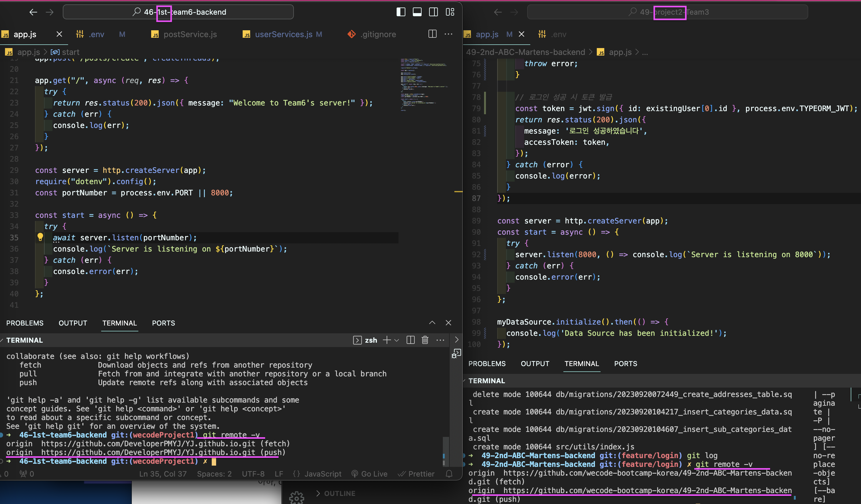The width and height of the screenshot is (861, 504).
Task: Go back with the left arrow in the left window
Action: (x=33, y=12)
